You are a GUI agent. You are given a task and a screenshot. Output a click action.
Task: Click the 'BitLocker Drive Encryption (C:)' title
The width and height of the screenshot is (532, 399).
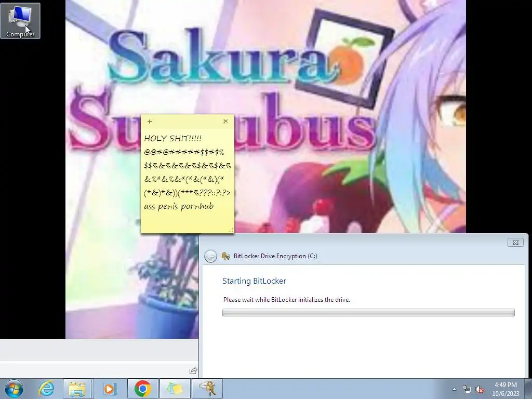point(275,256)
